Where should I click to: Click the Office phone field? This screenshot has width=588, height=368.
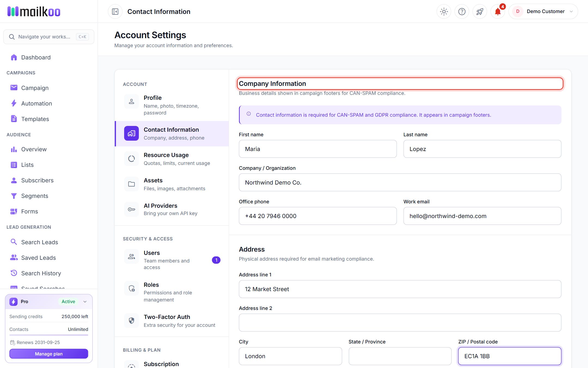318,216
